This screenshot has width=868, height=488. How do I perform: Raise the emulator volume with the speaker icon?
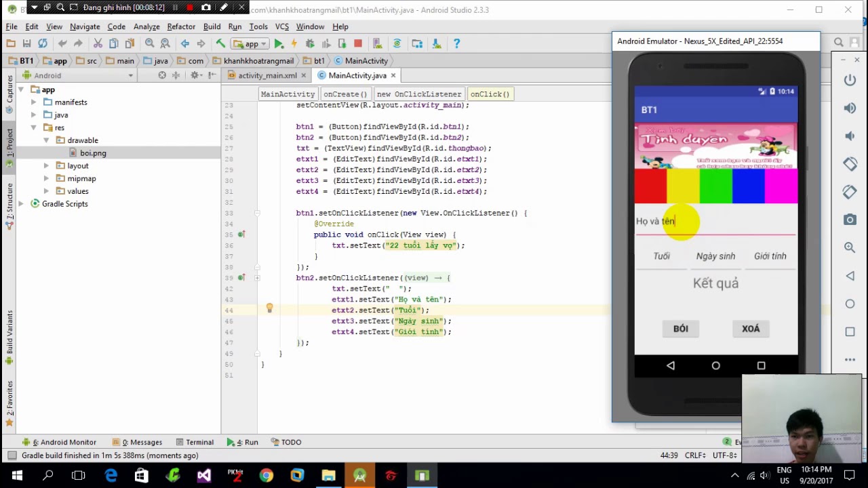coord(850,108)
